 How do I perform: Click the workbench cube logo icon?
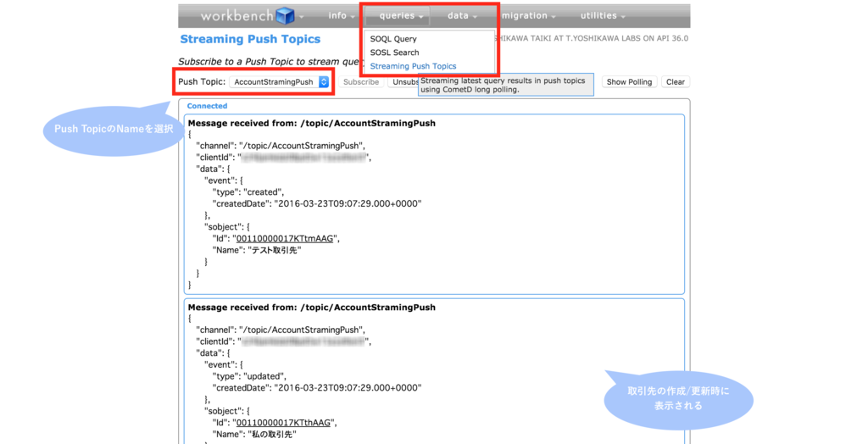click(x=286, y=16)
